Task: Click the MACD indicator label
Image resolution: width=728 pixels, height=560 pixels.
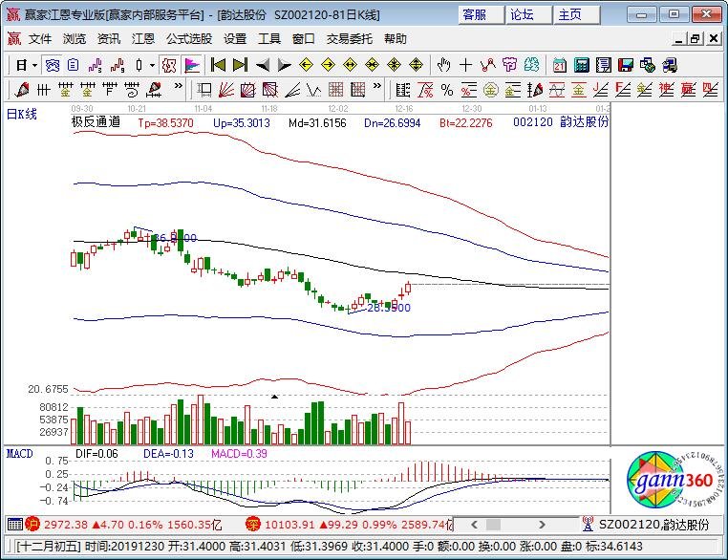Action: click(x=19, y=454)
